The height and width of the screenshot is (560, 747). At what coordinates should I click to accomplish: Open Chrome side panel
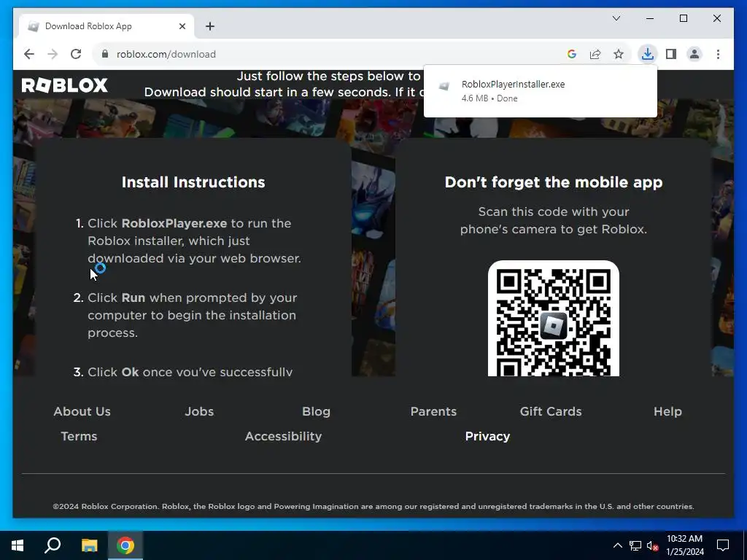click(671, 54)
